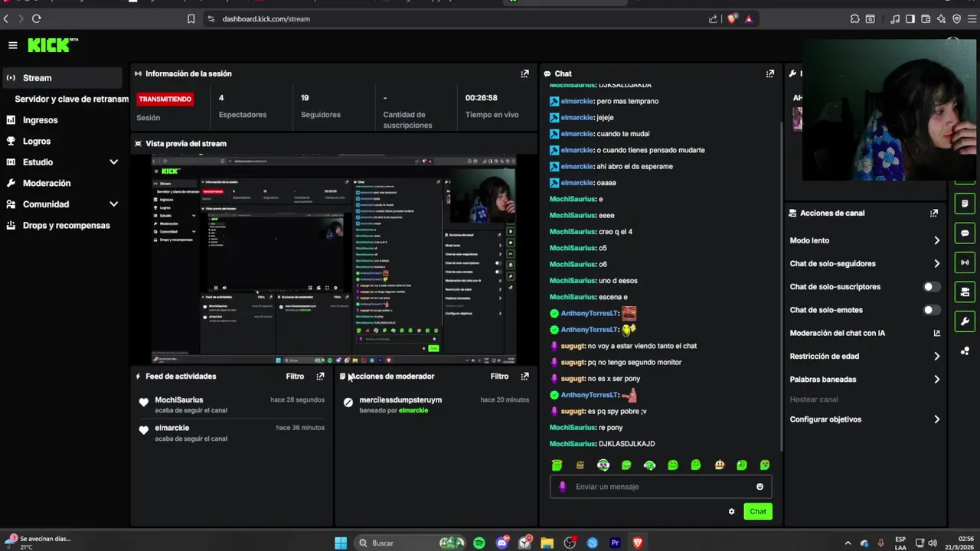Open Chat de solo-seguidores options
This screenshot has height=551, width=980.
(864, 263)
